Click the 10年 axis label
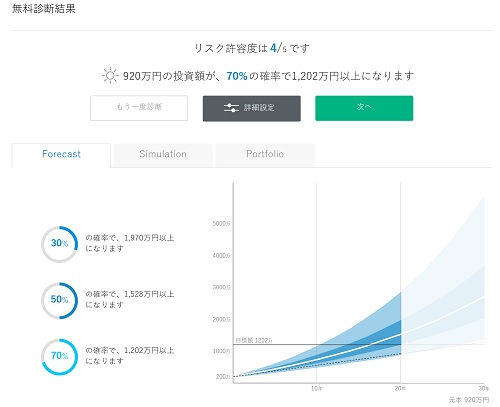This screenshot has width=500, height=407. 316,389
